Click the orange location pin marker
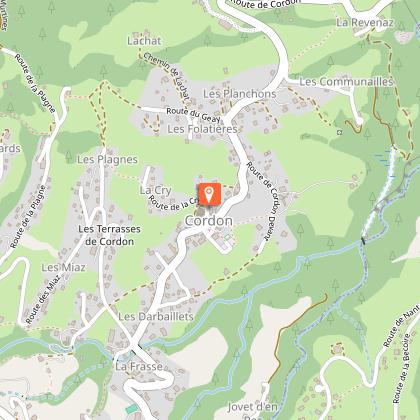This screenshot has width=420, height=420. (210, 194)
